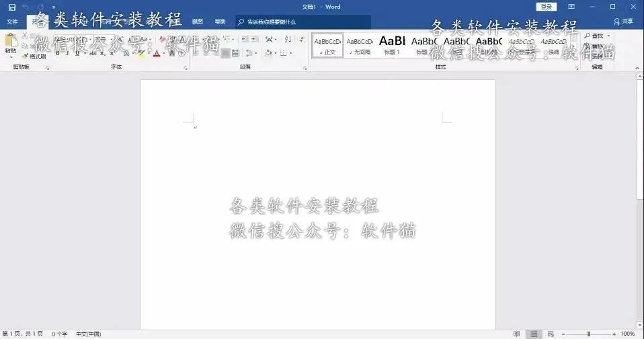The height and width of the screenshot is (339, 644).
Task: Click the 0 个字 word count
Action: (60, 334)
